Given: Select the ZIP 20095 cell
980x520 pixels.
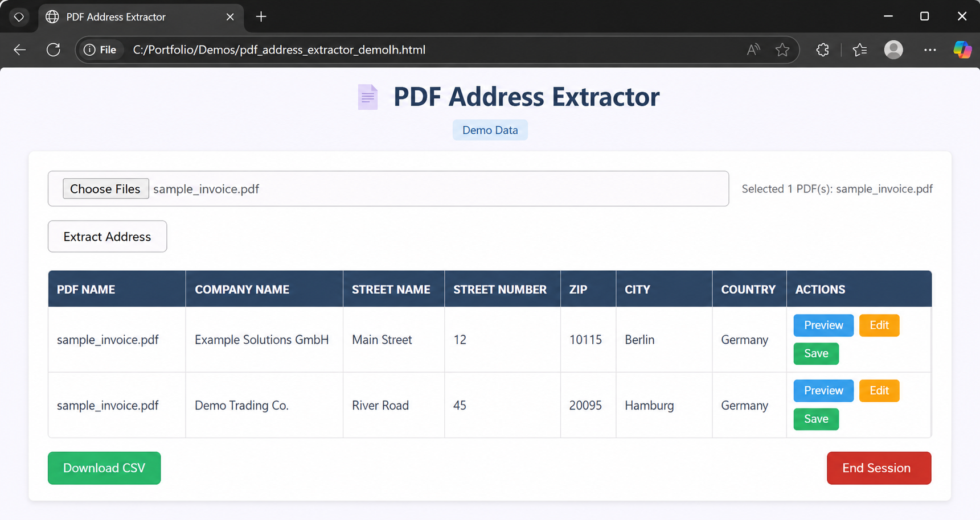Looking at the screenshot, I should [588, 405].
